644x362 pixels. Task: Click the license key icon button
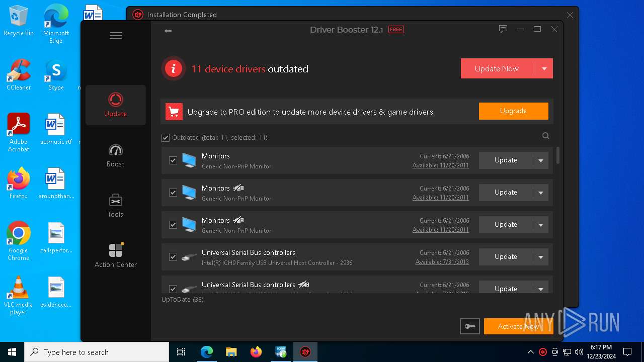click(x=469, y=326)
